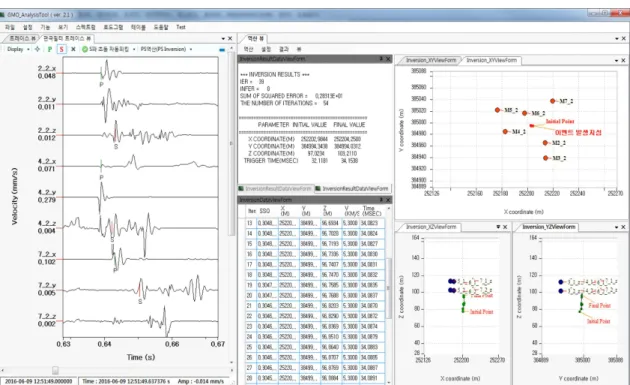Click the blue minus icon in trace toolbar
This screenshot has height=385, width=630.
coord(222,50)
